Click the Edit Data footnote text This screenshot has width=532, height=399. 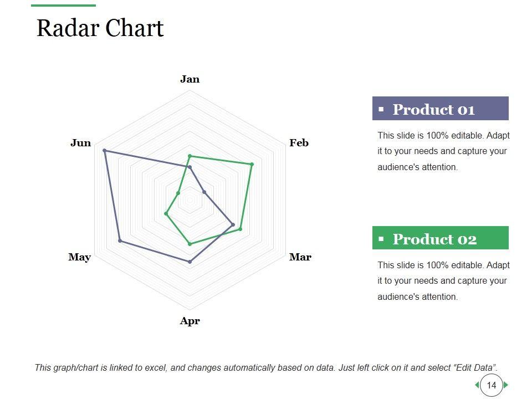(x=266, y=367)
